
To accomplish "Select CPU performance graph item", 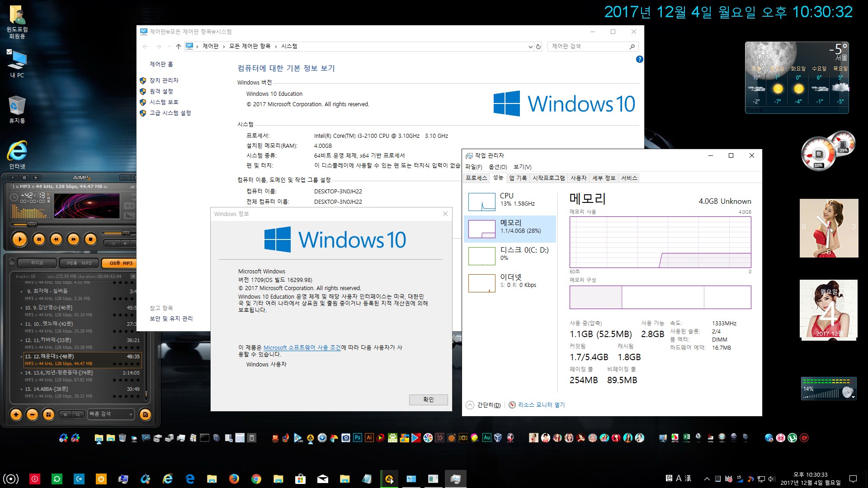I will click(x=510, y=202).
